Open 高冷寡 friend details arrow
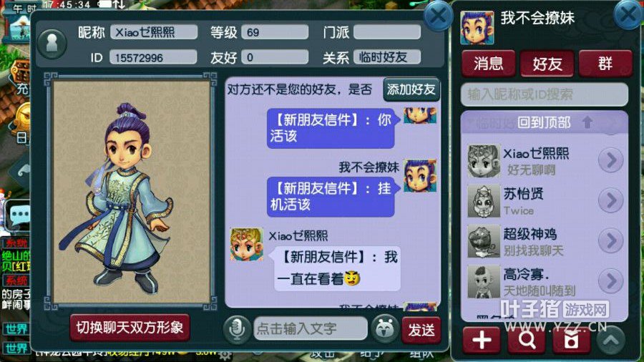This screenshot has width=644, height=362. click(x=611, y=280)
